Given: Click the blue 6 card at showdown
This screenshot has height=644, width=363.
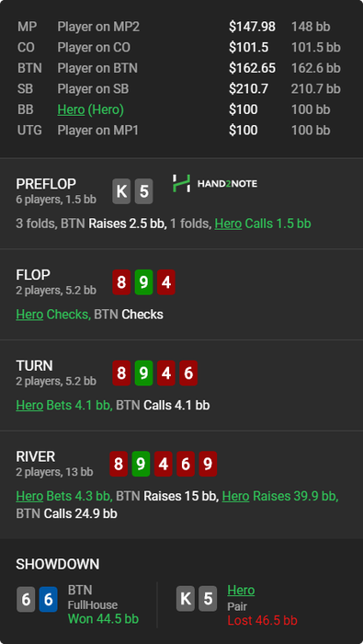Looking at the screenshot, I should [x=48, y=600].
